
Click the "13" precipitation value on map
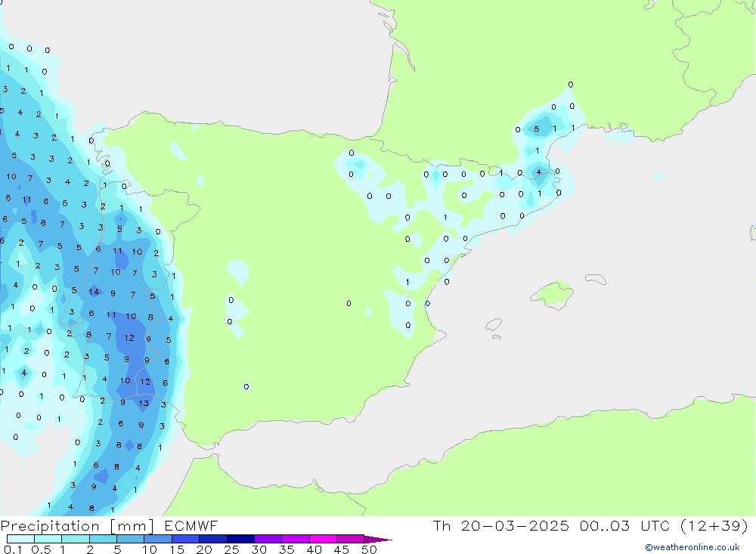coord(143,403)
